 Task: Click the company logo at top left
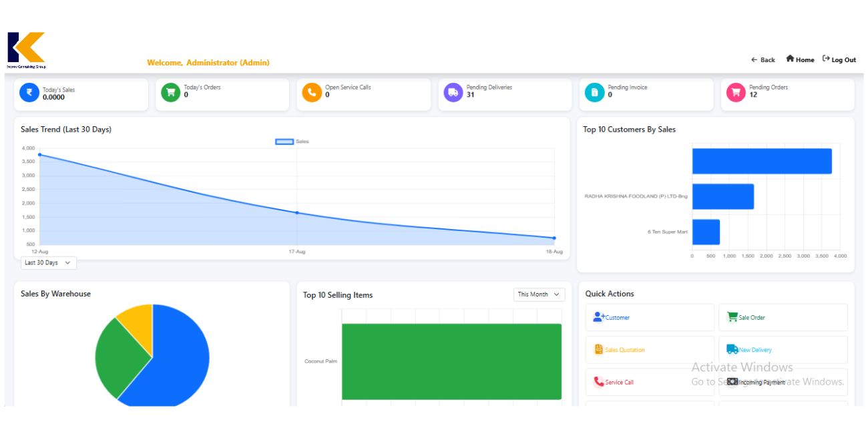[26, 50]
